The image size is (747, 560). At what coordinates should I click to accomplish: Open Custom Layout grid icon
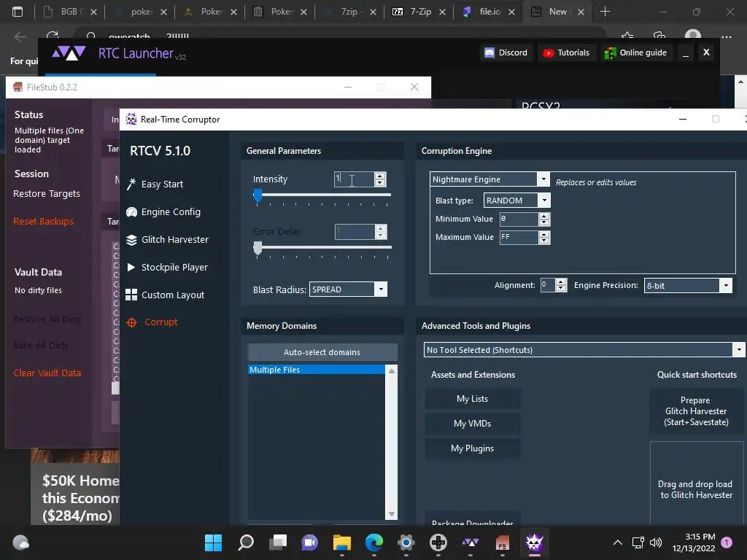tap(131, 295)
